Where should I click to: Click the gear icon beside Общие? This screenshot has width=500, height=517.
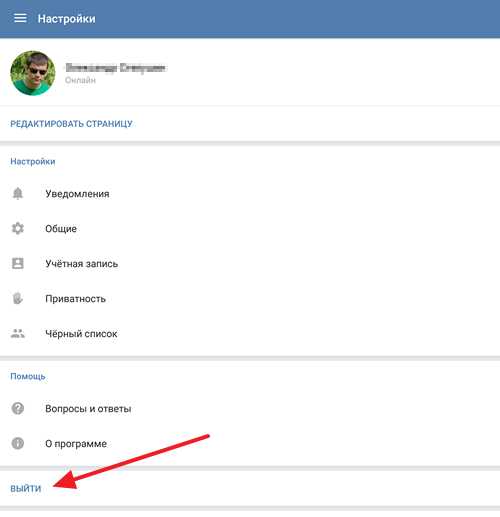pos(18,228)
